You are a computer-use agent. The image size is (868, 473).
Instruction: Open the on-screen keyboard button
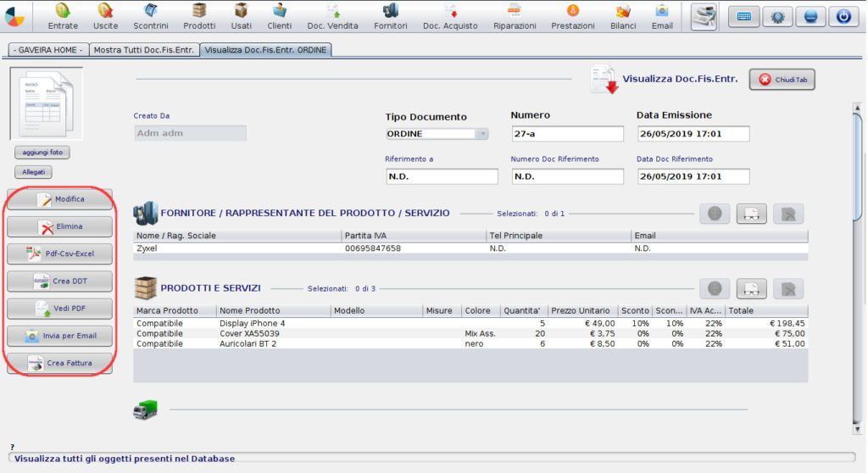point(744,17)
